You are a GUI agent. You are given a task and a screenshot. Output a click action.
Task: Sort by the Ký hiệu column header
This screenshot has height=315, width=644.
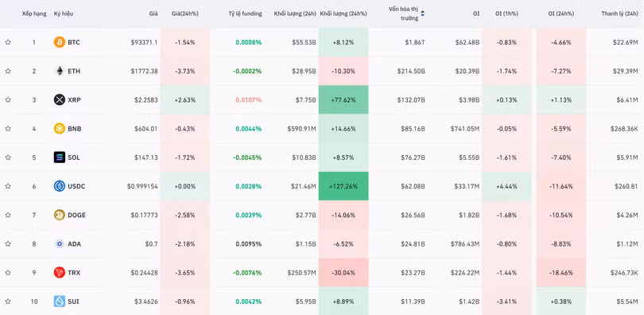tap(64, 14)
